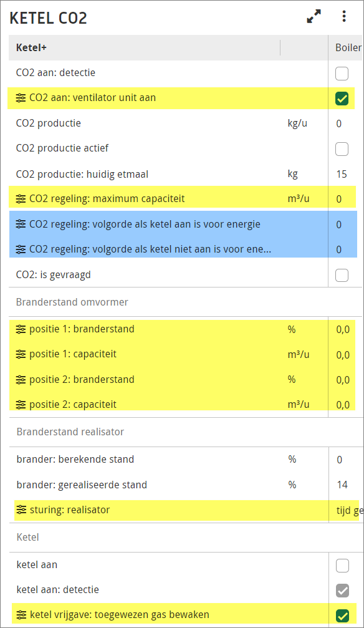Click settings icon next to sturing: realisator
This screenshot has height=628, width=364.
click(x=21, y=510)
